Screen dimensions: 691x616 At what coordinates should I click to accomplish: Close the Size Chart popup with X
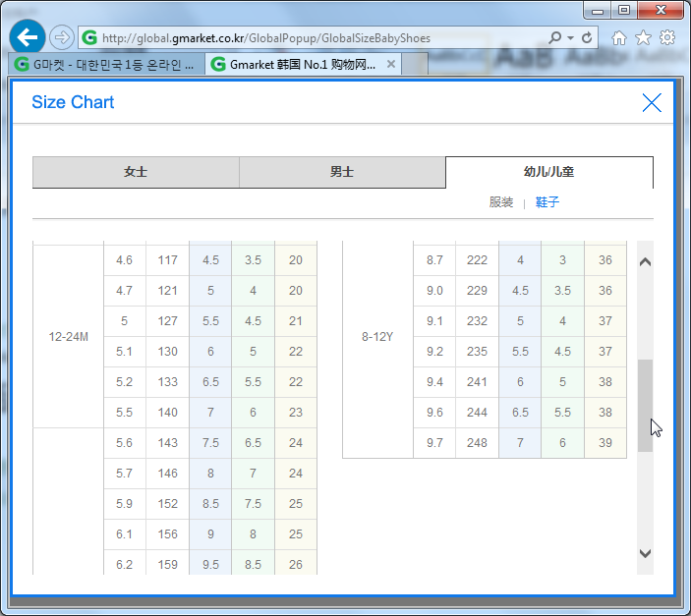(651, 102)
